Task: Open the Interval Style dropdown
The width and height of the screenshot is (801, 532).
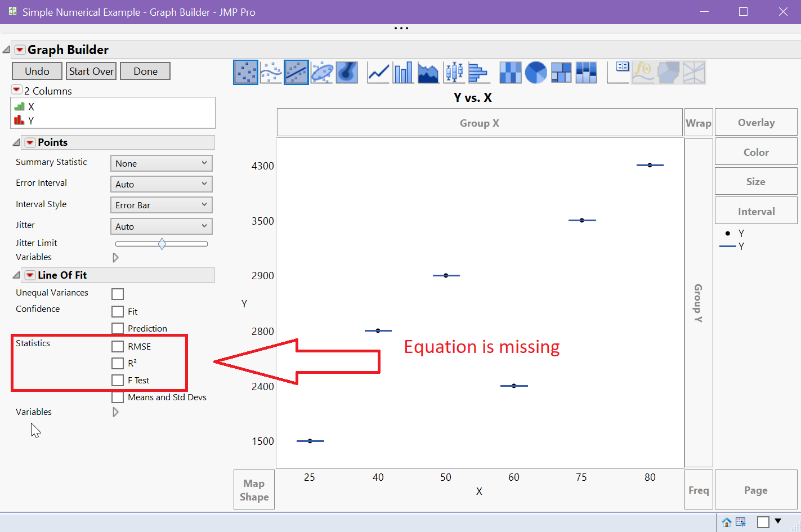Action: (x=162, y=205)
